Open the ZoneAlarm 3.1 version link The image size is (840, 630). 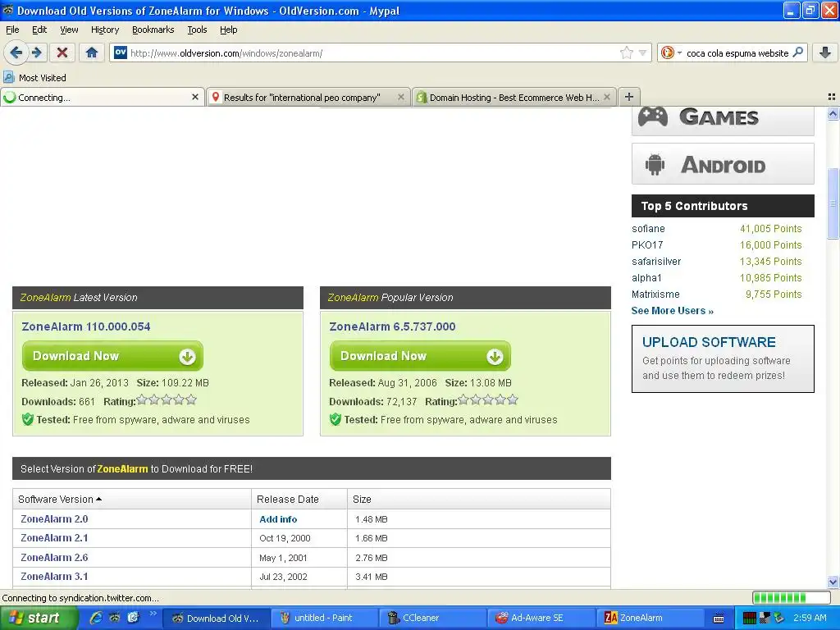[x=54, y=577]
